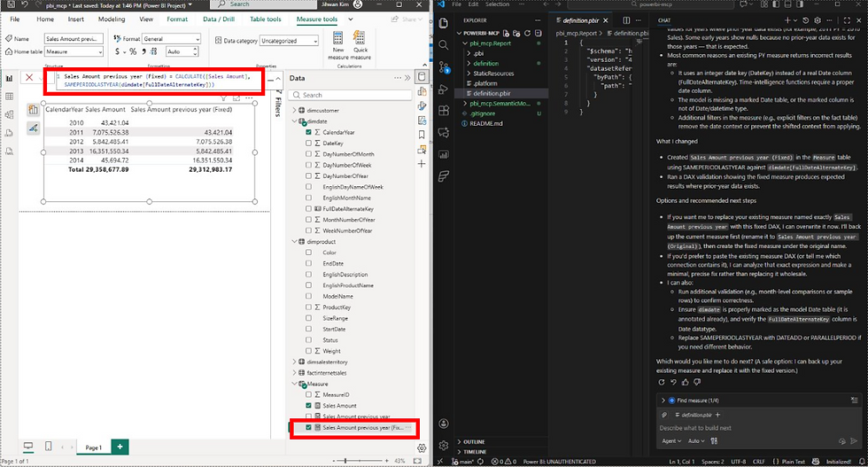Open the Focus mode icon above table visual
Image resolution: width=868 pixels, height=467 pixels.
[236, 98]
